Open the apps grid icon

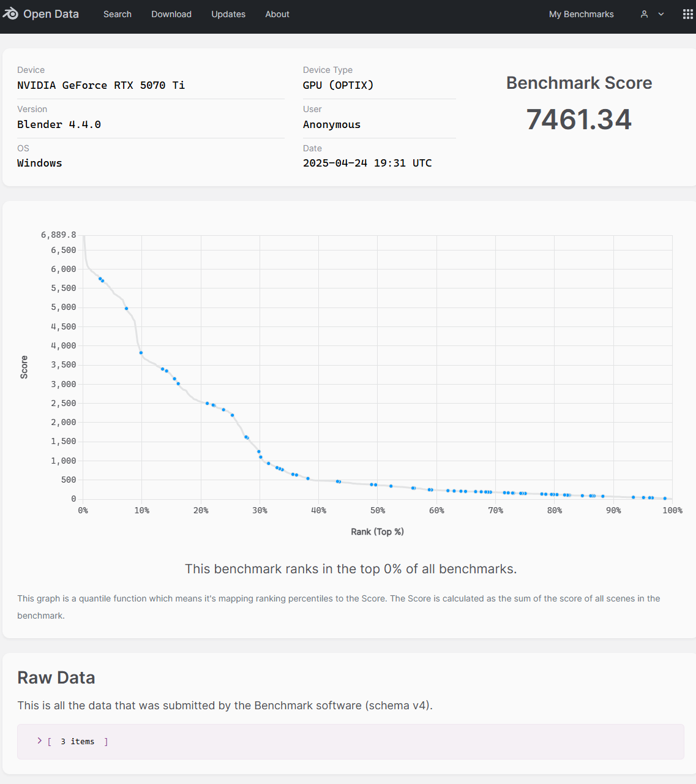click(x=687, y=14)
